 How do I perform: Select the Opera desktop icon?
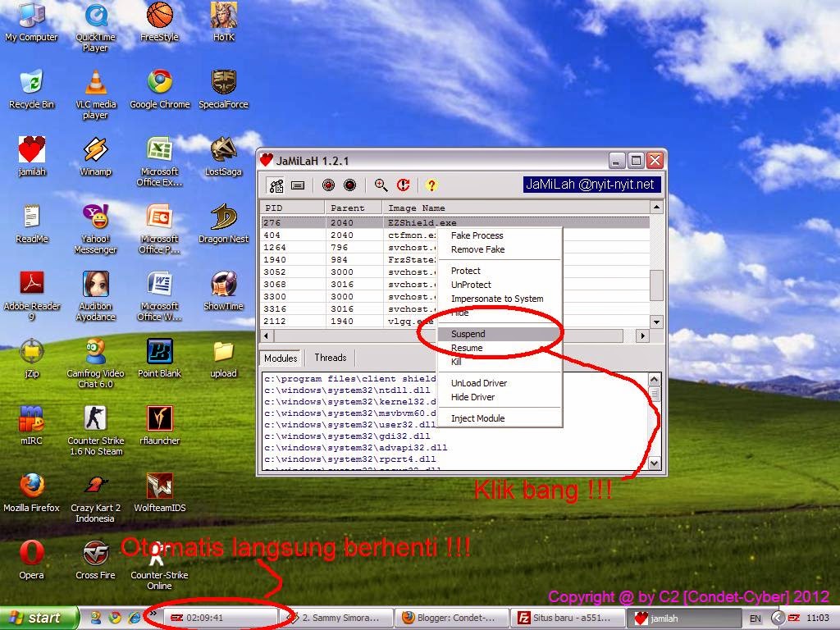pos(31,560)
